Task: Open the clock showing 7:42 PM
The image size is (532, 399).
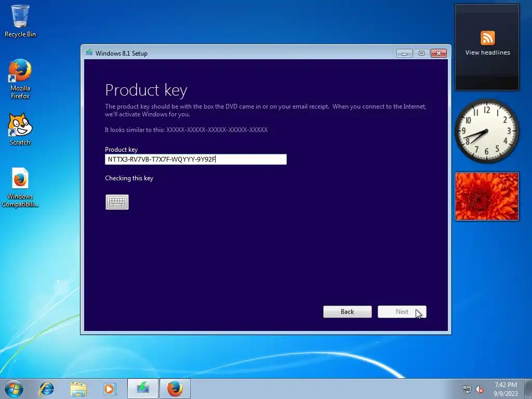Action: 506,389
